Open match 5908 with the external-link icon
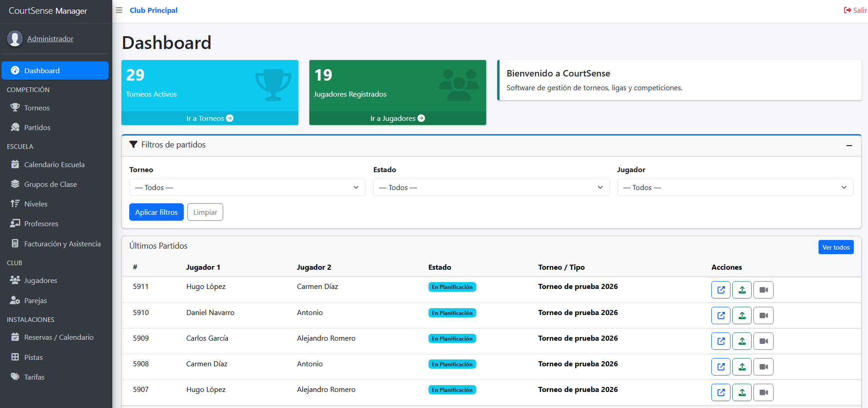 coord(721,367)
